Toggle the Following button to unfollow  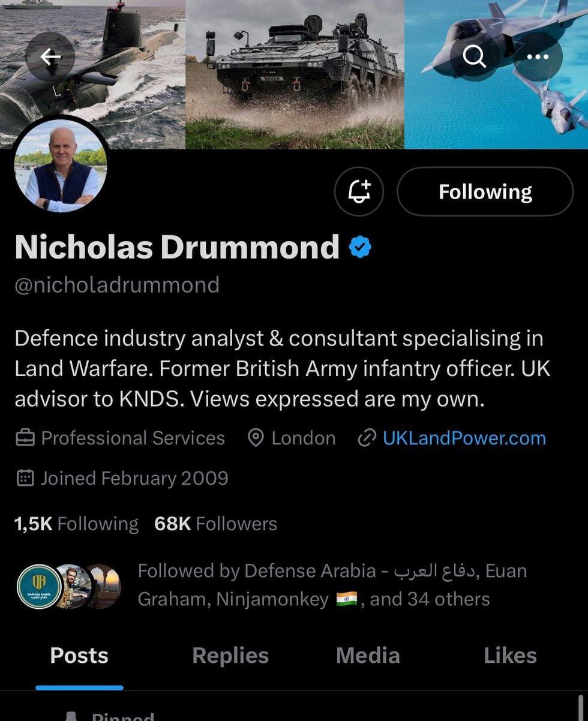pyautogui.click(x=485, y=191)
